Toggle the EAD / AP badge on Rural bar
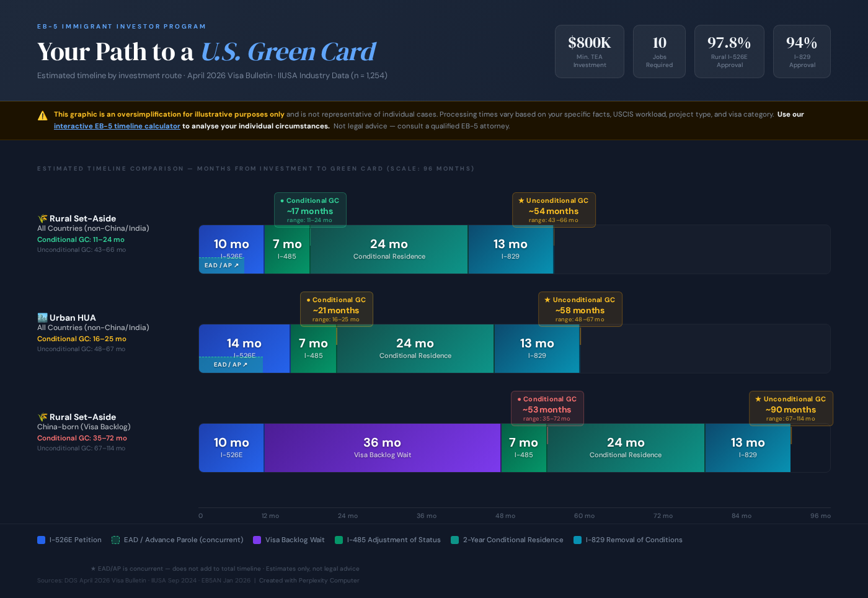 click(221, 265)
